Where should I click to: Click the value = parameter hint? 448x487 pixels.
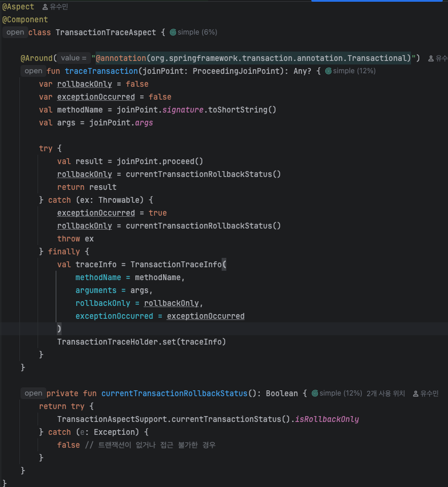(x=73, y=58)
